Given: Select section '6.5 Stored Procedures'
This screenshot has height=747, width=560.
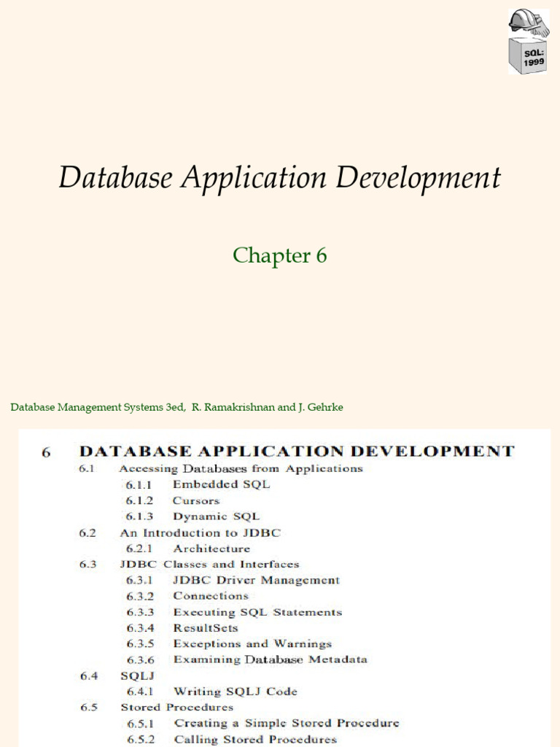Looking at the screenshot, I should click(157, 707).
